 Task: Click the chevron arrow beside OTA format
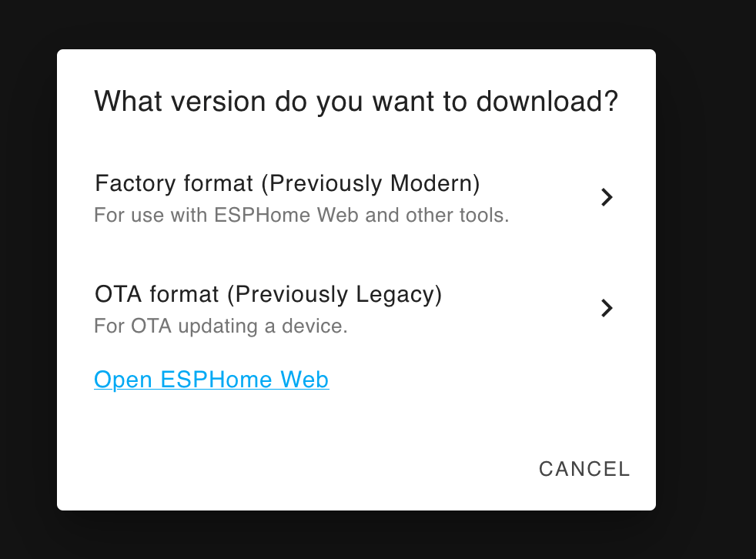tap(607, 308)
